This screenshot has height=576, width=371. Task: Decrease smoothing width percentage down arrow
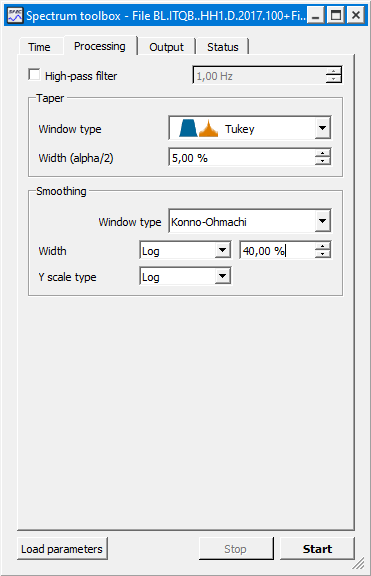(323, 254)
